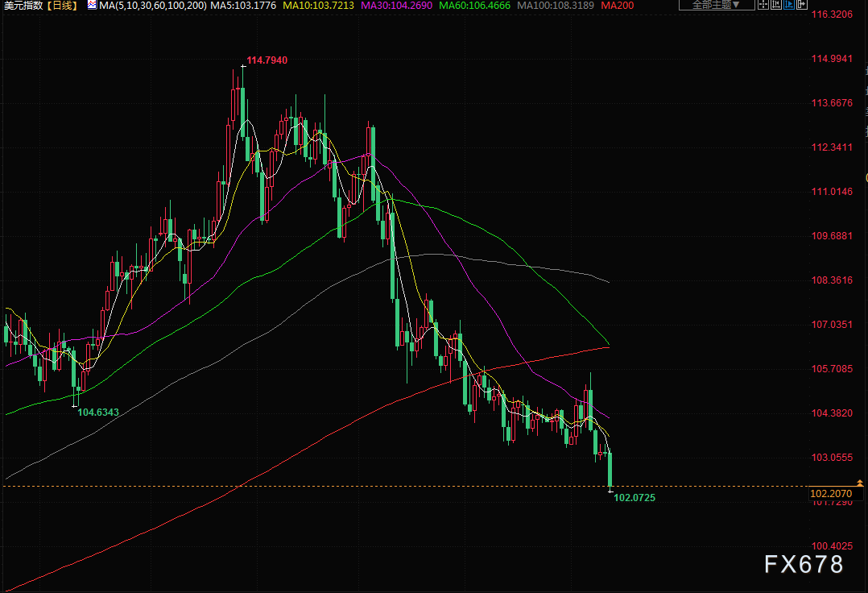Click the 107.0351 axis price label
This screenshot has height=593, width=868.
pyautogui.click(x=832, y=325)
